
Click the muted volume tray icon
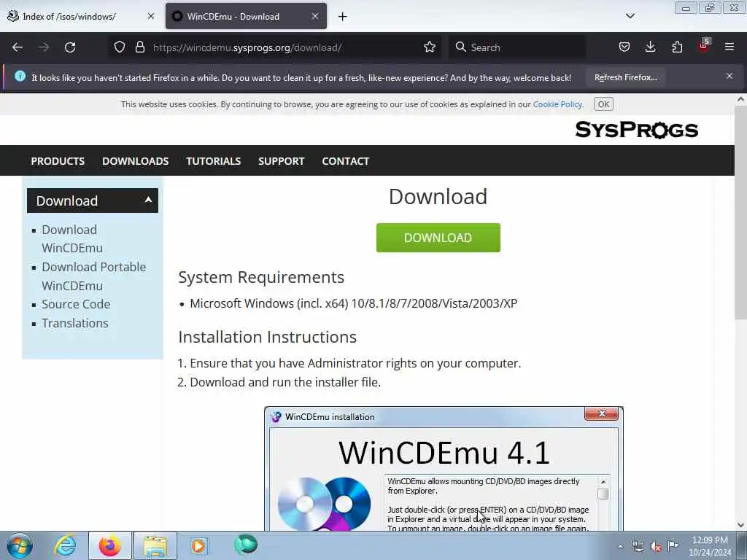[x=656, y=547]
